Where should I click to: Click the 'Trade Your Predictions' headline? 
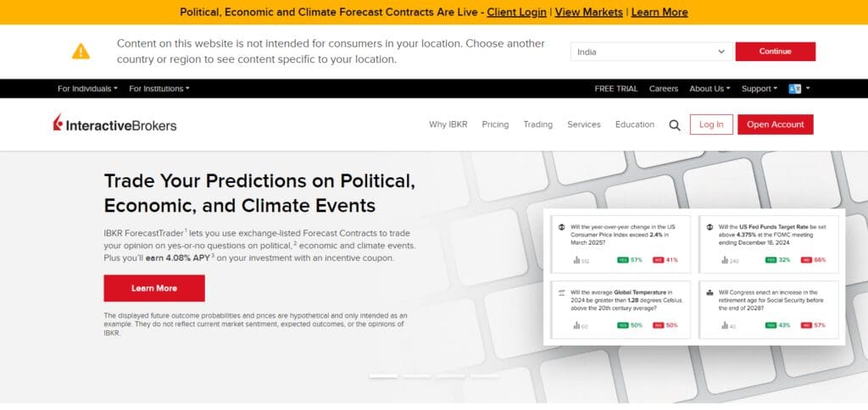259,193
